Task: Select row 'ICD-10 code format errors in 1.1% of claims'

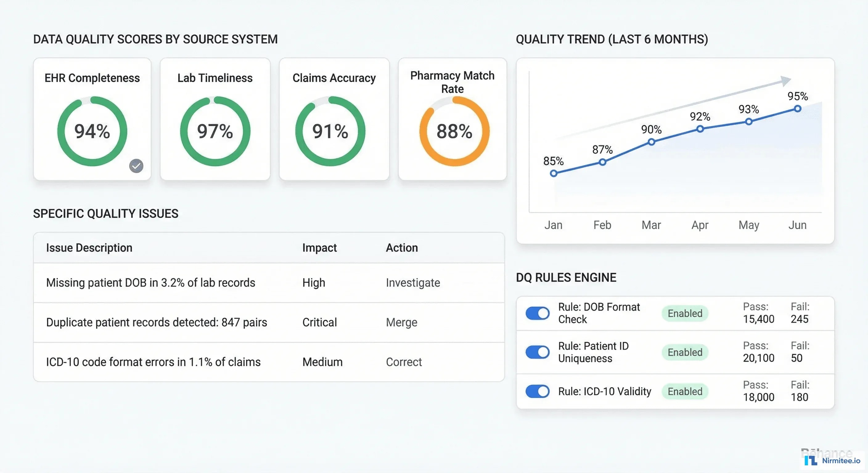Action: [269, 362]
